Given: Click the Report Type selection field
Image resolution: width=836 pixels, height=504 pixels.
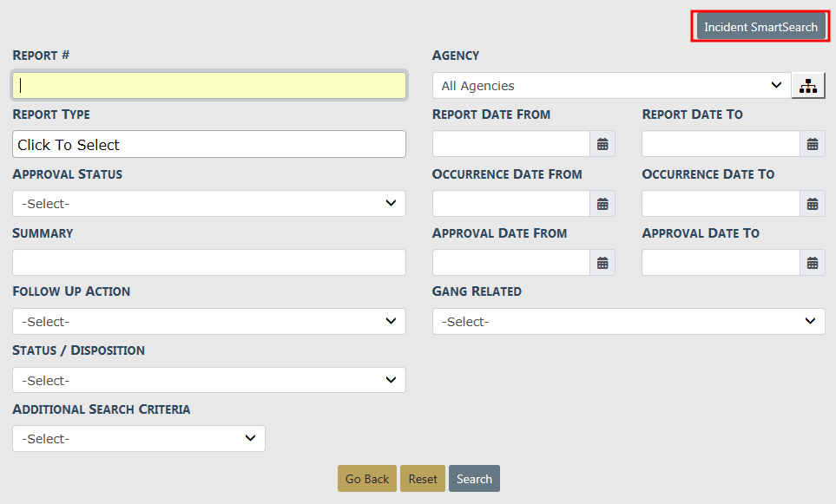Looking at the screenshot, I should coord(208,145).
